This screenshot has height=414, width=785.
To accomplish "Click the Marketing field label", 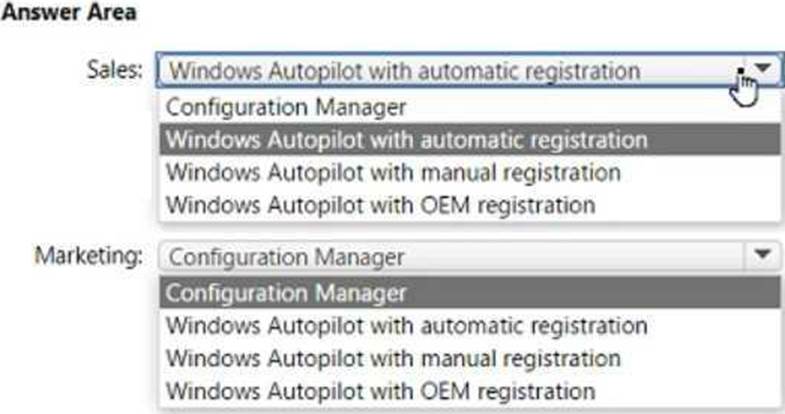I will 89,256.
